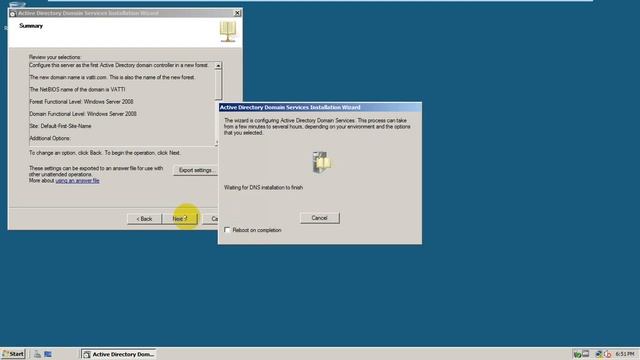Screen dimensions: 640x360
Task: Click the scroll up arrow of selections list
Action: (218, 65)
